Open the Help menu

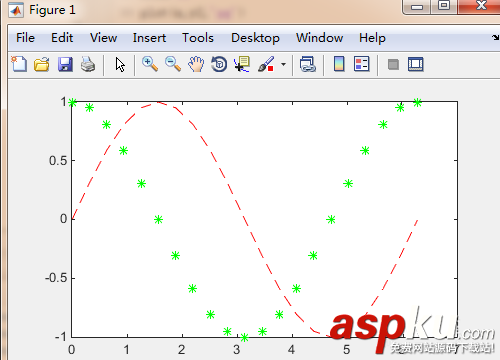pyautogui.click(x=372, y=38)
